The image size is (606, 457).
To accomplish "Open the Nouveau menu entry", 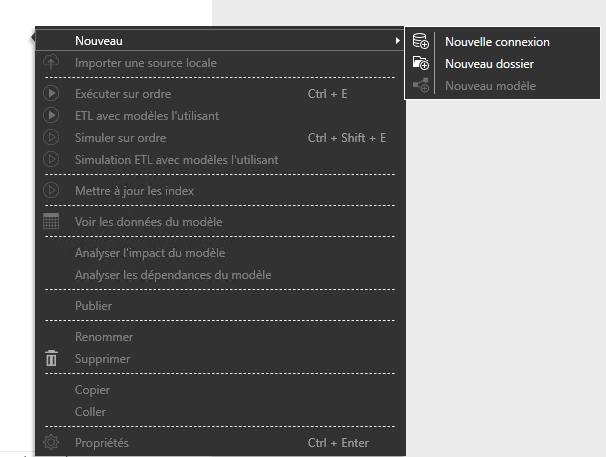I will point(99,41).
